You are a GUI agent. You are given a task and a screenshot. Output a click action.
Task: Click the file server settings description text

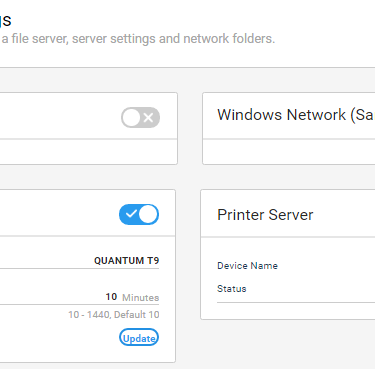click(138, 39)
